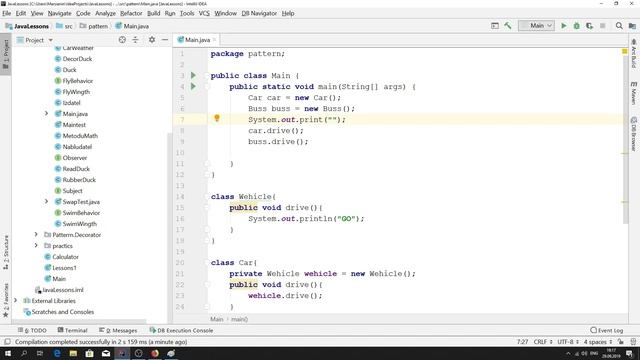Open Mail app from taskbar

pos(106,353)
